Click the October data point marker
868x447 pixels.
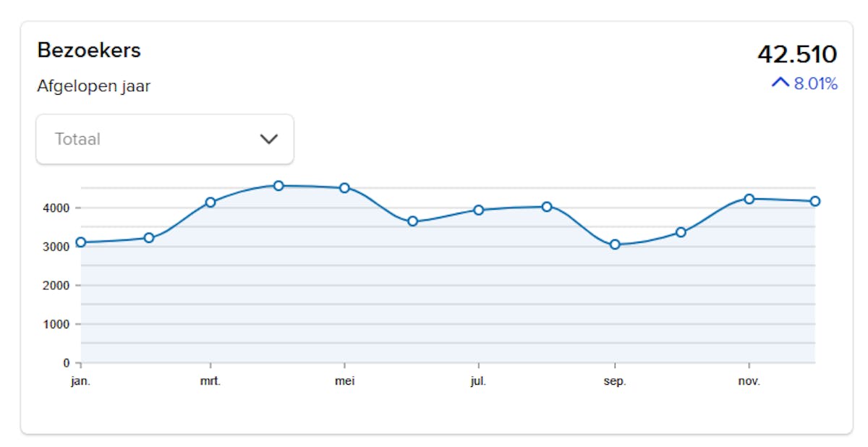pos(681,232)
